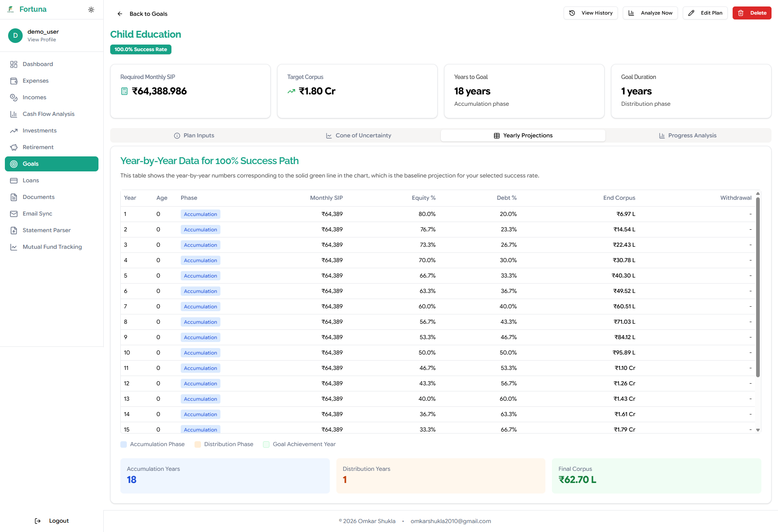Viewport: 778px width, 532px height.
Task: Click the Email Sync envelope icon
Action: click(14, 214)
